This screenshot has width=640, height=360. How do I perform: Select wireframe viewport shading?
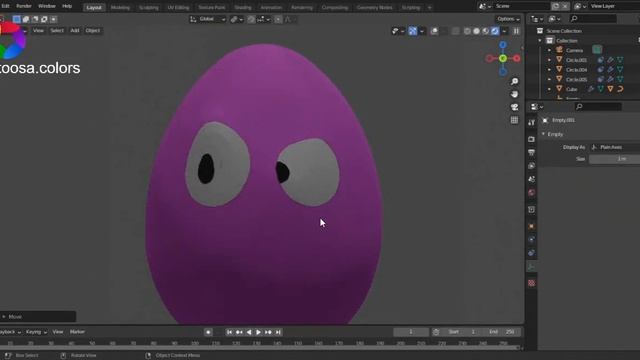point(467,31)
